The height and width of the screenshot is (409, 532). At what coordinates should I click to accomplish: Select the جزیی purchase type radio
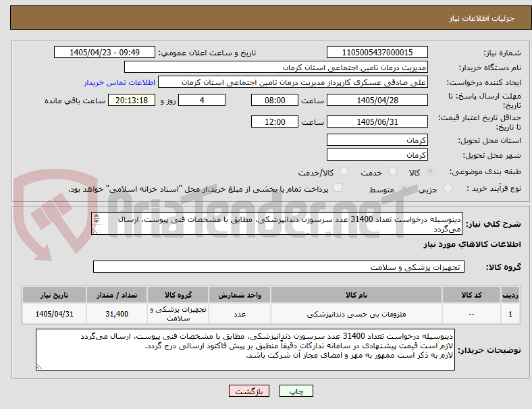pyautogui.click(x=448, y=188)
